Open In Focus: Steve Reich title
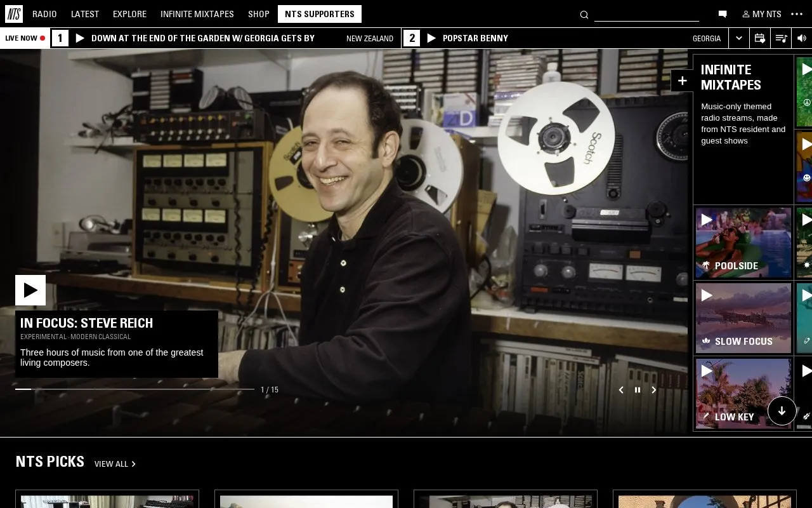Screen dimensions: 812x508 (87, 323)
